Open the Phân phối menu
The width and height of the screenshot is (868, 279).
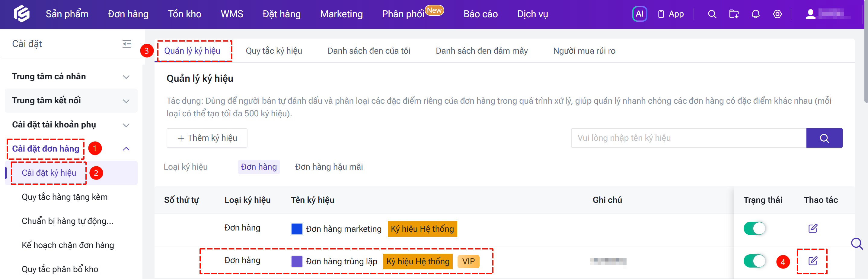pyautogui.click(x=403, y=14)
